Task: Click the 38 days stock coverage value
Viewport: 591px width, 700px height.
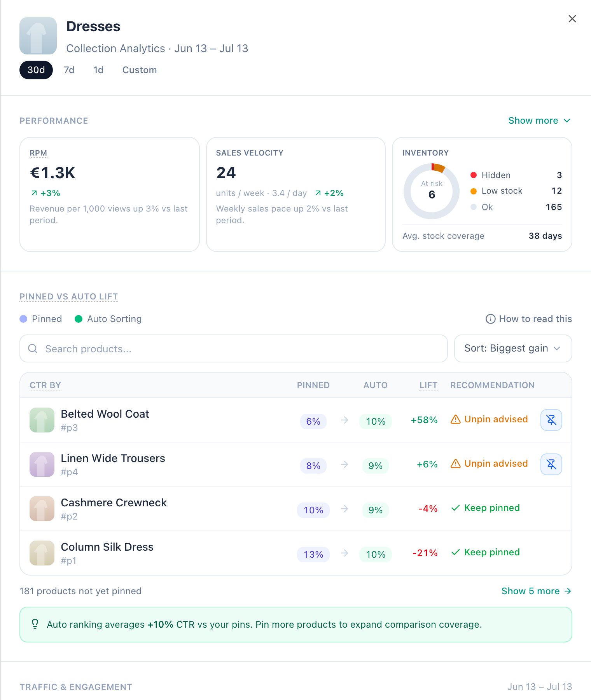Action: (x=545, y=236)
